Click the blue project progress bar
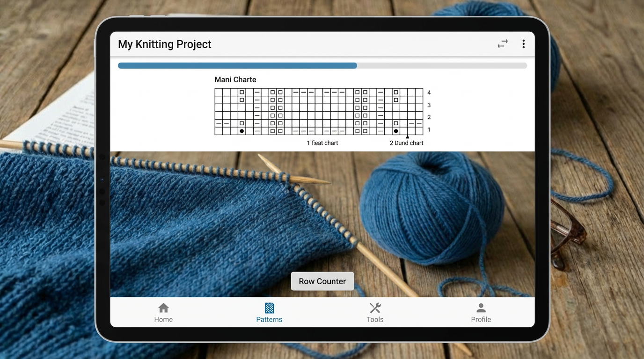Screen dimensions: 644x359 click(237, 66)
